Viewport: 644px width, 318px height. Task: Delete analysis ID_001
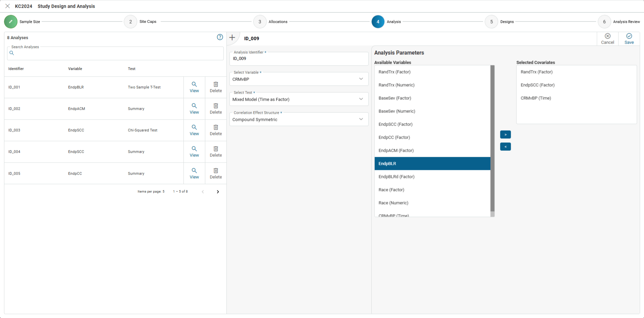[216, 87]
